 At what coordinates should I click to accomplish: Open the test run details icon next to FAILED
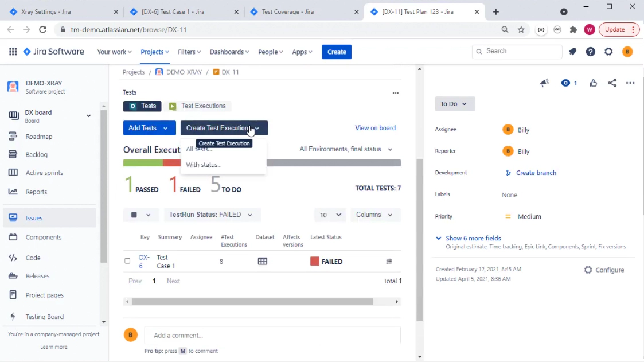tap(389, 261)
